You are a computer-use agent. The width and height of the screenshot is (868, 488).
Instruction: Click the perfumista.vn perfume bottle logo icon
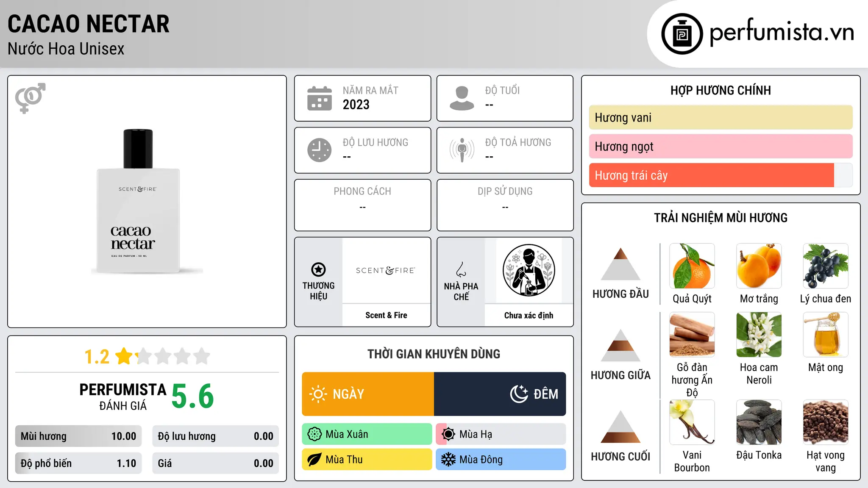[682, 34]
